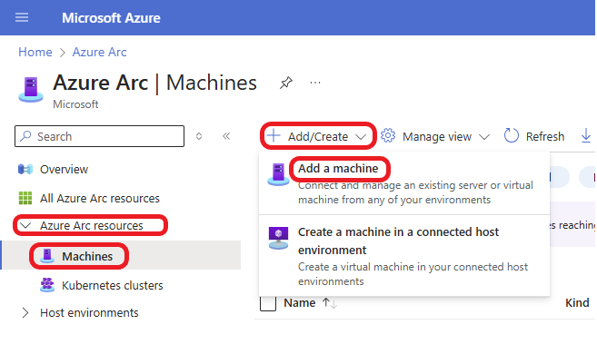
Task: Click the Host environments label
Action: point(89,312)
